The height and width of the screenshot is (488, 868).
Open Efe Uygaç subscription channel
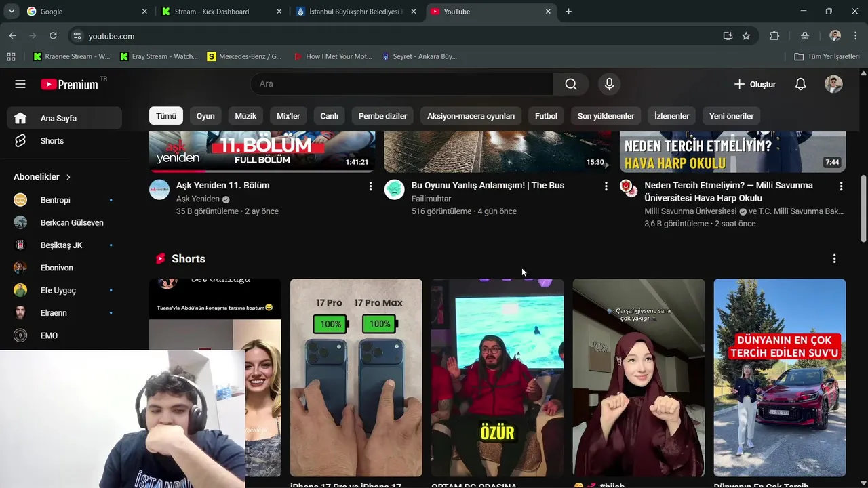click(65, 290)
